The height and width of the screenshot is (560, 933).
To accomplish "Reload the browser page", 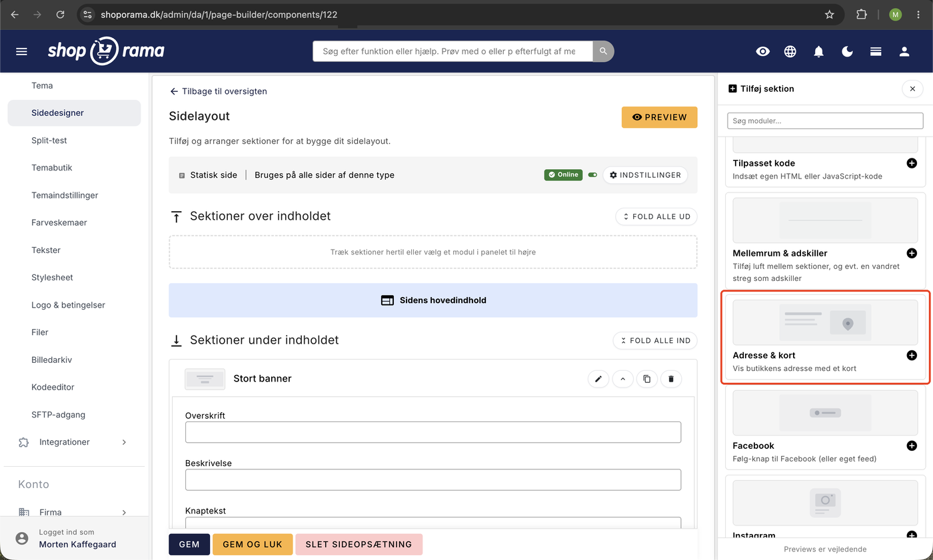I will point(61,15).
